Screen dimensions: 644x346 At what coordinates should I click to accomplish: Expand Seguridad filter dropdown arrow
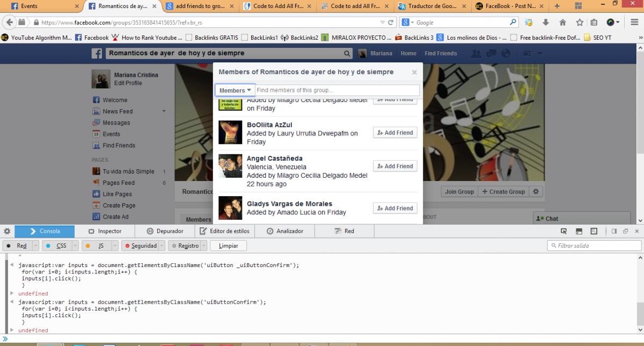[x=160, y=246]
